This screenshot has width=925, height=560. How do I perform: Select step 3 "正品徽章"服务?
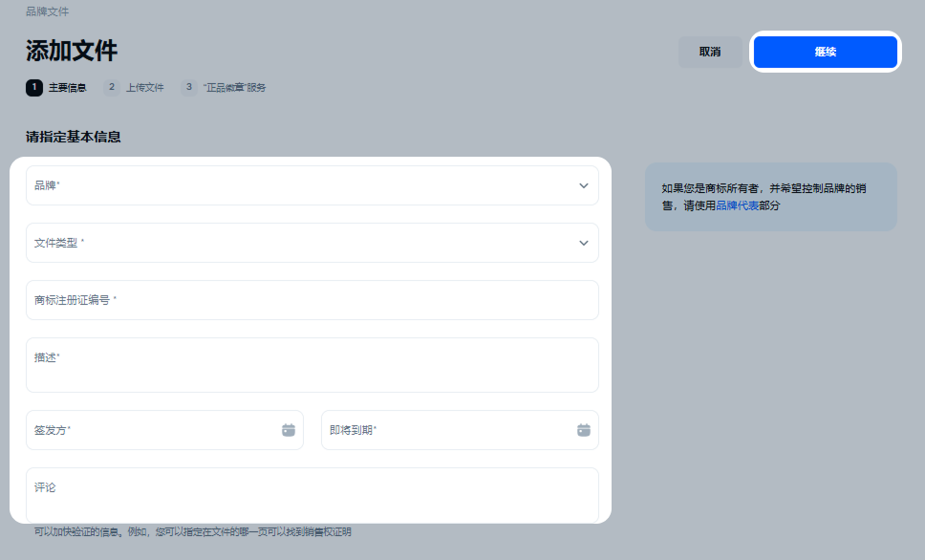224,88
